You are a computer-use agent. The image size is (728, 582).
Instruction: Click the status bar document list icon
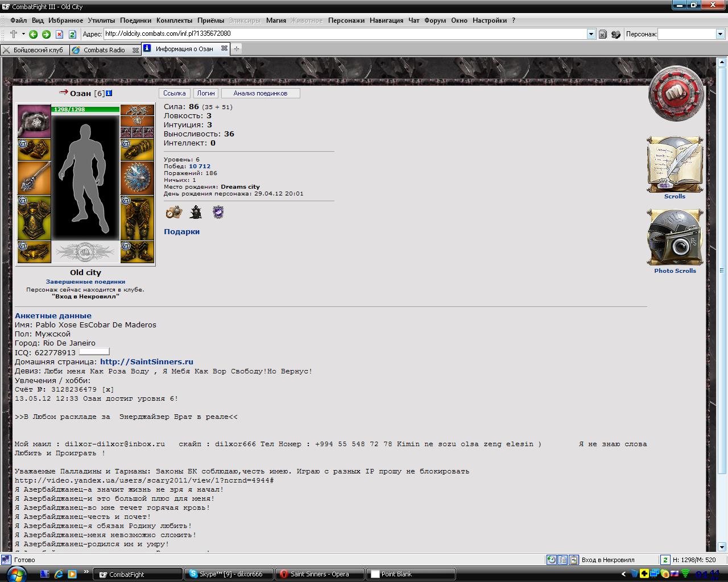coord(563,560)
